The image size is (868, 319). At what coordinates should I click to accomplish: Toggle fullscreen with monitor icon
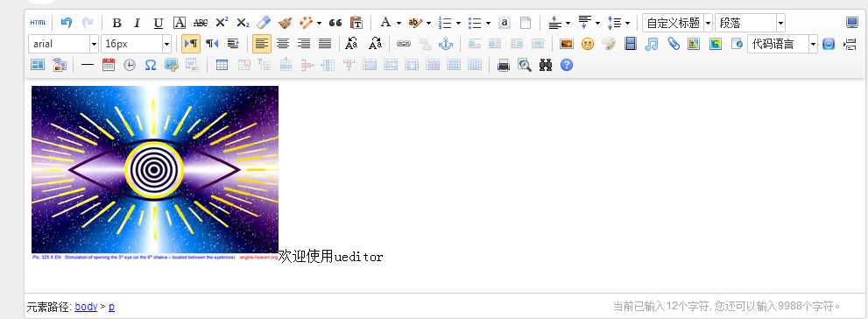click(x=852, y=23)
